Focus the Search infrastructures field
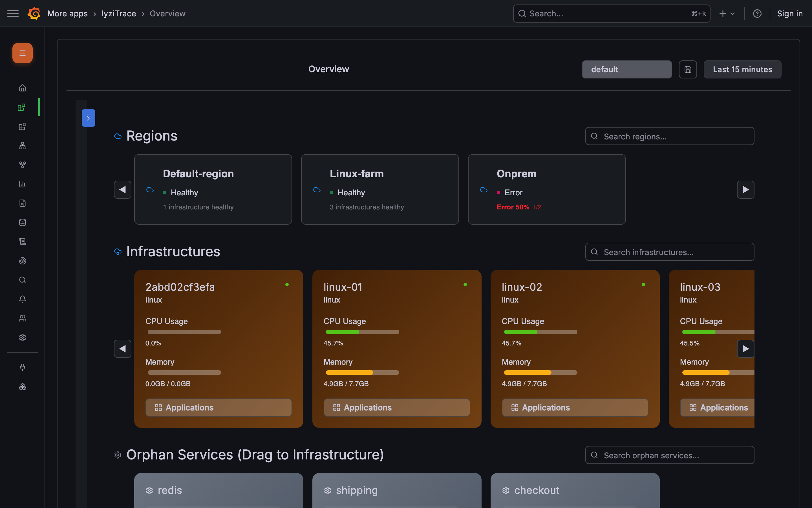 [669, 252]
